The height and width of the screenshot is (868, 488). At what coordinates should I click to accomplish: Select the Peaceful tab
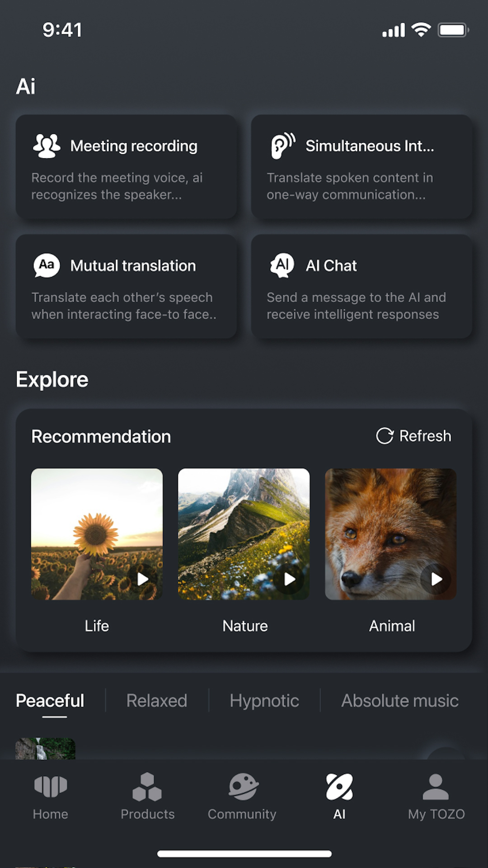pyautogui.click(x=50, y=701)
